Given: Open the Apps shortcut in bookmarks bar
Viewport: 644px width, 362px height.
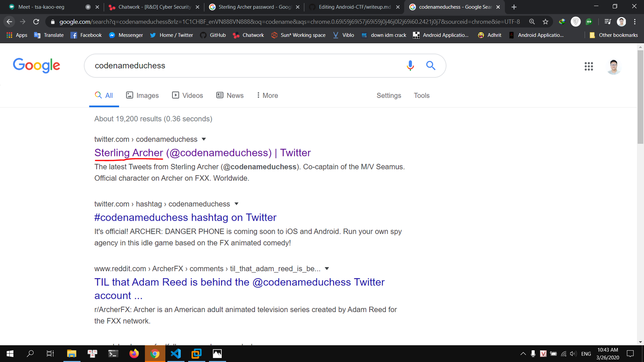Looking at the screenshot, I should tap(17, 35).
